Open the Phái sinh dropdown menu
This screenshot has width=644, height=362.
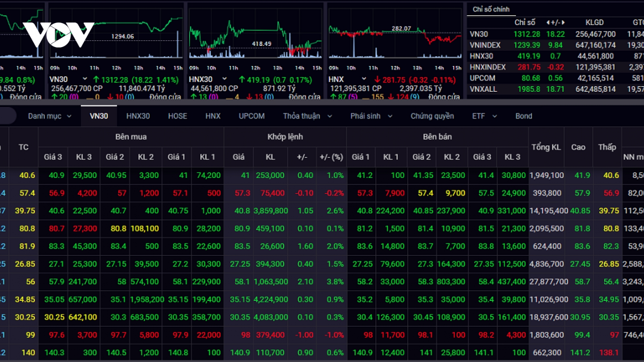371,116
